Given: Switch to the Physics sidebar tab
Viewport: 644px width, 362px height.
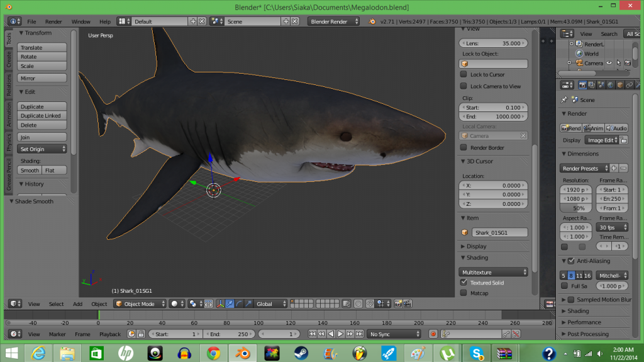Looking at the screenshot, I should pyautogui.click(x=9, y=143).
